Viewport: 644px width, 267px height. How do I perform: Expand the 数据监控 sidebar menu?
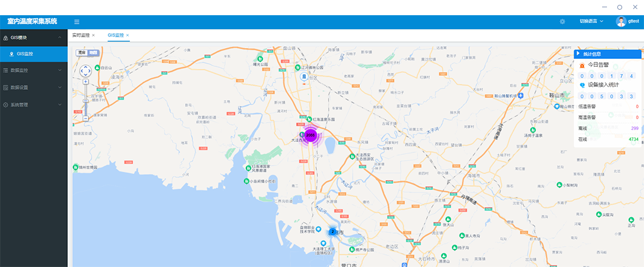pos(33,70)
